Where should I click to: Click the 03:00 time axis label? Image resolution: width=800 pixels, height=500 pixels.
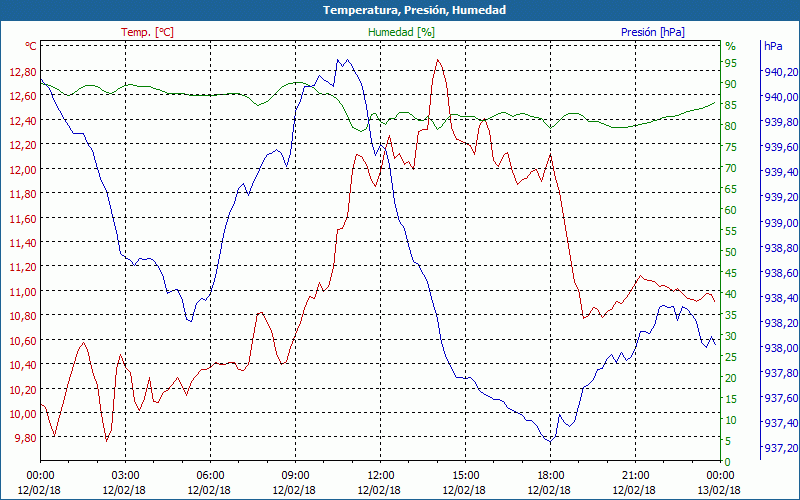[x=126, y=477]
